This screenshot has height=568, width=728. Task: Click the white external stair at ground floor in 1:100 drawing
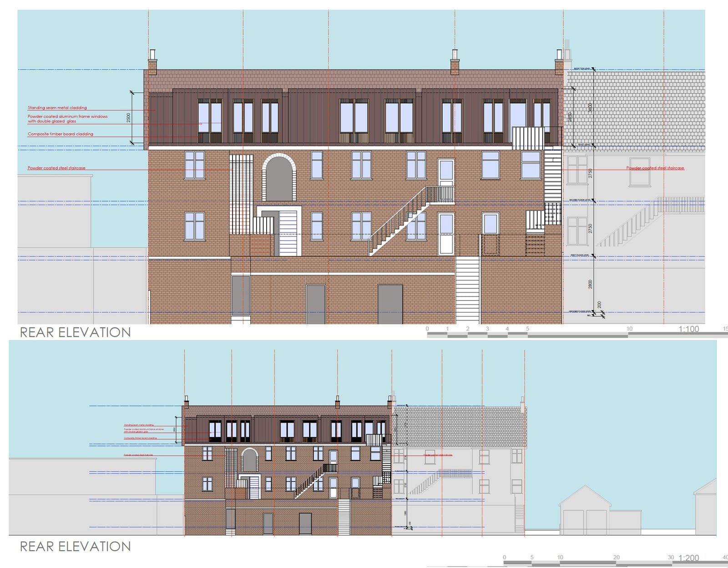pos(468,290)
